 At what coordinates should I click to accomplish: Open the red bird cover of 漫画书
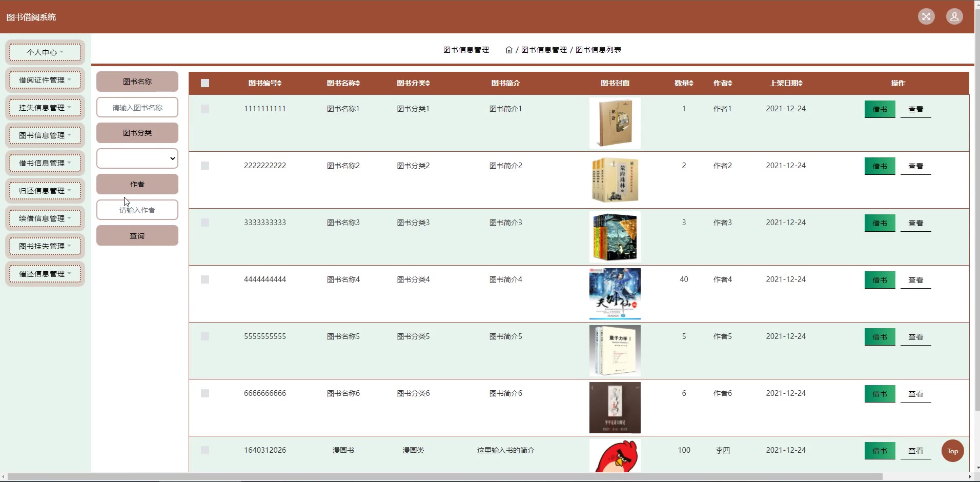coord(615,456)
